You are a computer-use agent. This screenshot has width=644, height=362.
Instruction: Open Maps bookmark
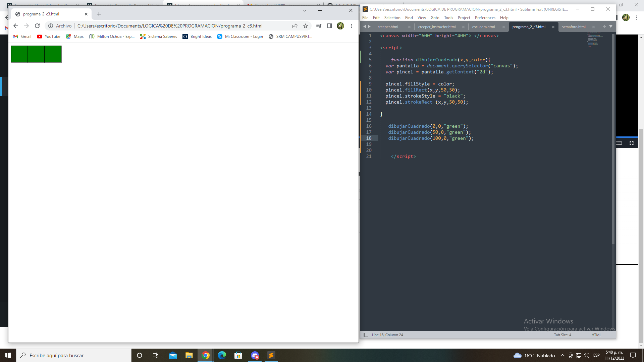pos(75,37)
